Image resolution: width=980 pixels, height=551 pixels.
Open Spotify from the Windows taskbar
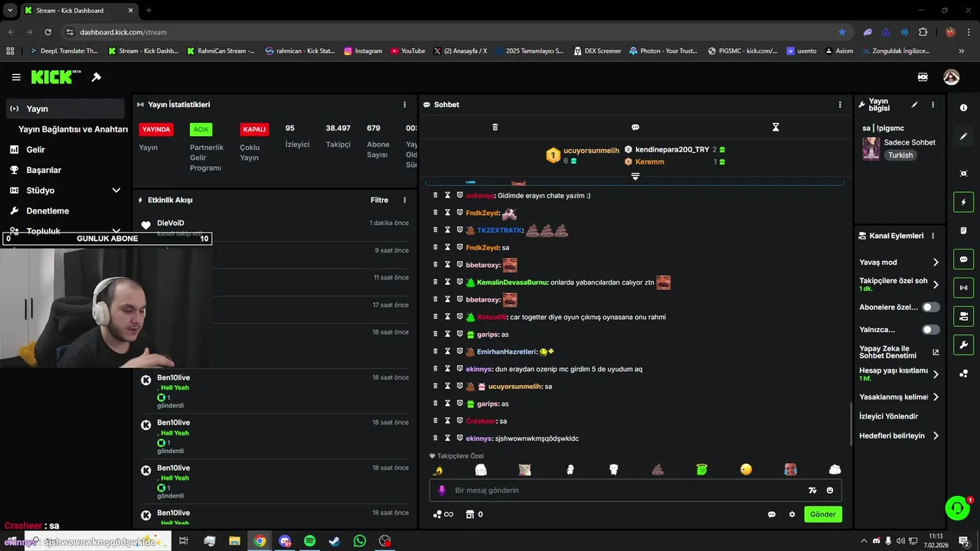(309, 541)
